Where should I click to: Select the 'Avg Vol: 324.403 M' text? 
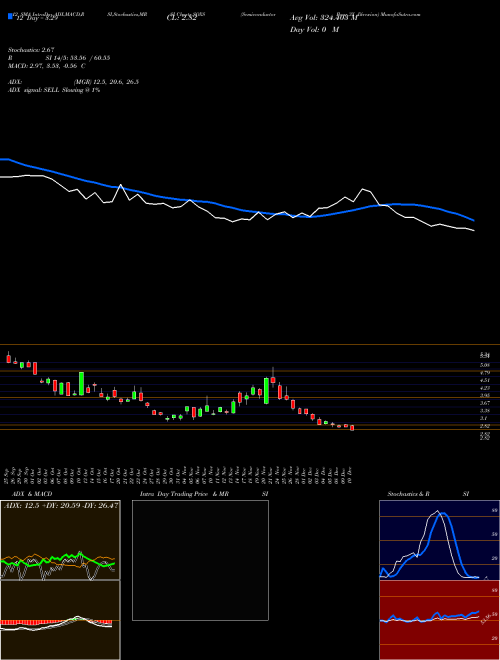click(x=324, y=18)
